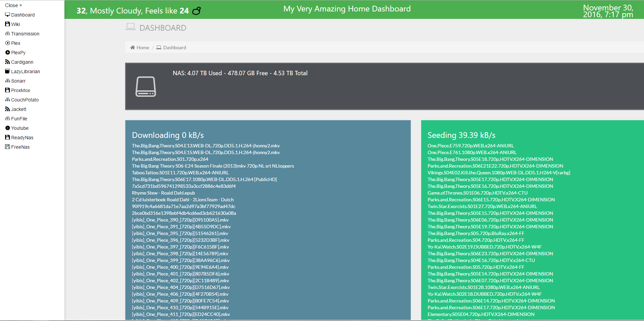644x321 pixels.
Task: Click the NAS hard drive icon
Action: 145,87
